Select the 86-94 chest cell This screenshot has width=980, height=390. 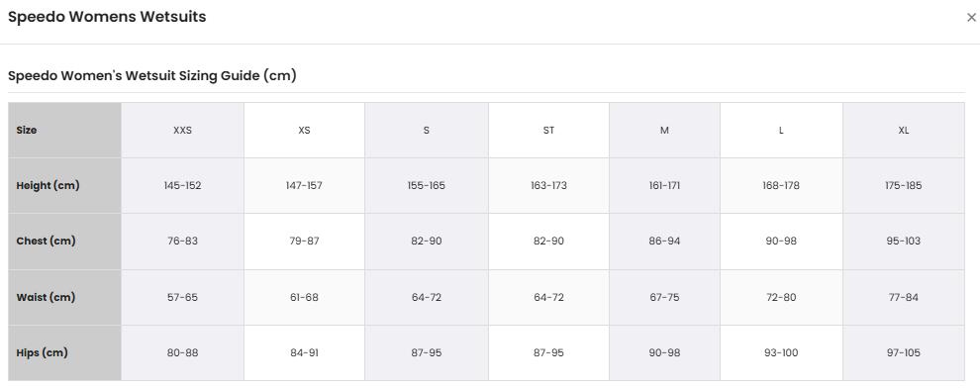point(664,242)
